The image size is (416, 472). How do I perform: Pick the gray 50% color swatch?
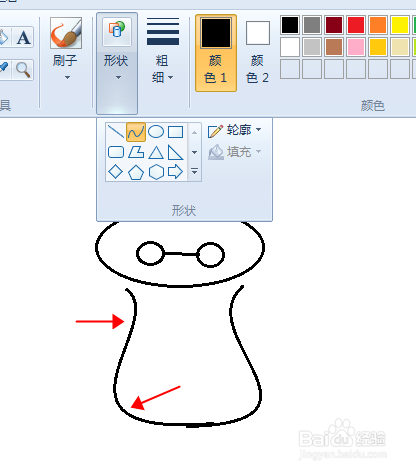coord(312,25)
